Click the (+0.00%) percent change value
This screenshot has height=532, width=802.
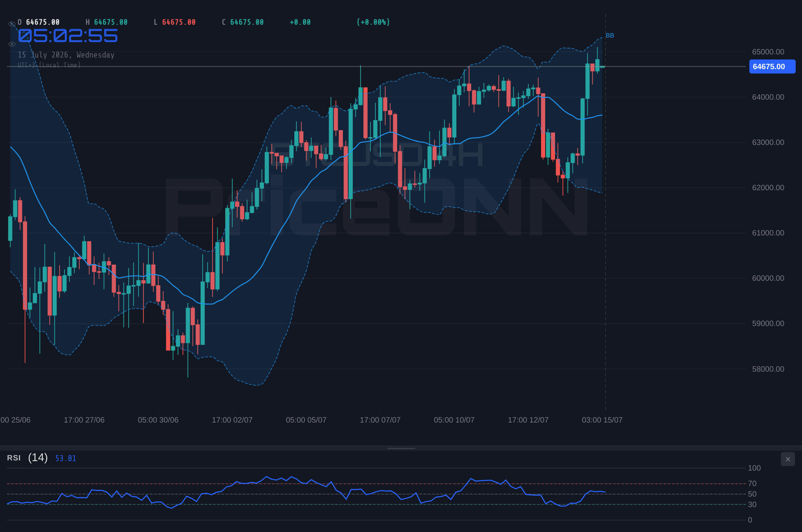373,22
